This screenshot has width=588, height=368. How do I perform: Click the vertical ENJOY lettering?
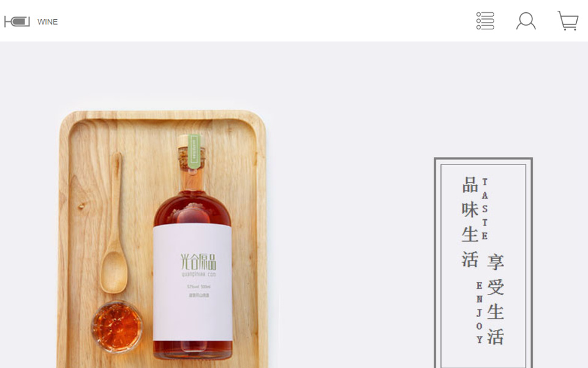point(479,312)
